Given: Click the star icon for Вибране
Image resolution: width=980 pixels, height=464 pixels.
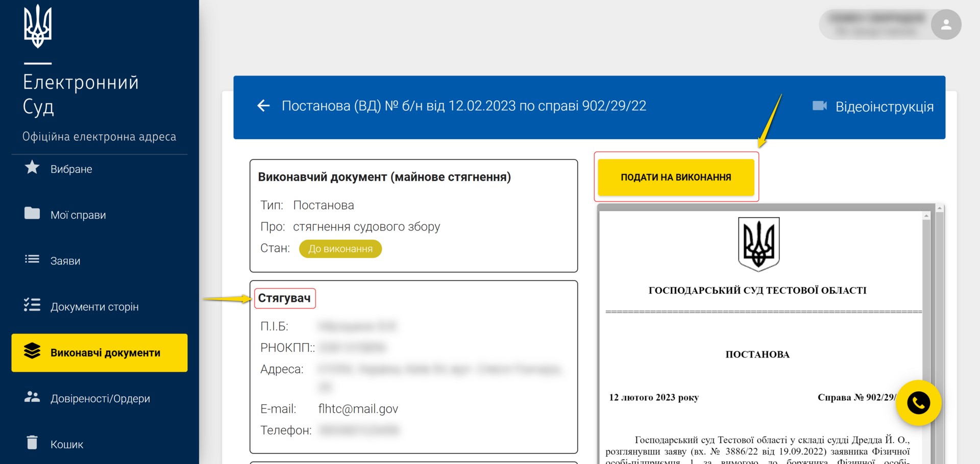Looking at the screenshot, I should (32, 168).
